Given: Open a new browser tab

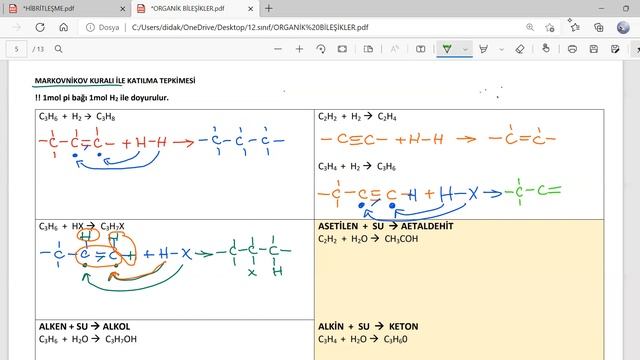Looking at the screenshot, I should click(269, 8).
